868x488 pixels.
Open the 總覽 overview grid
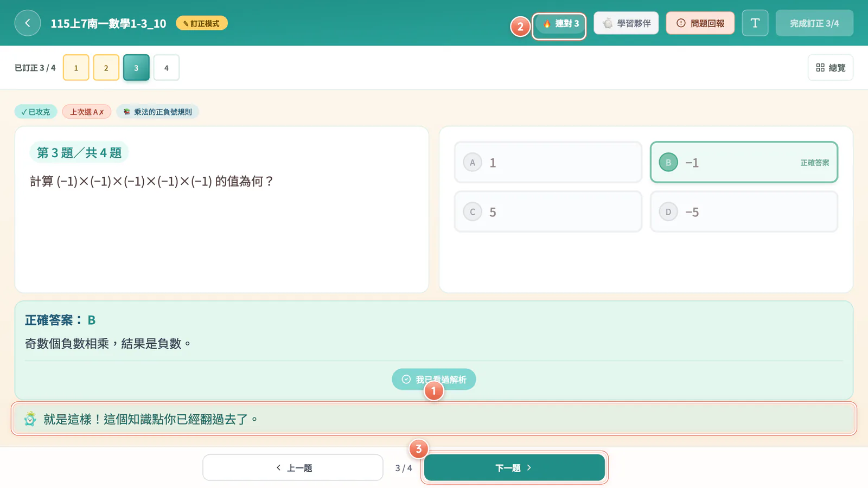831,68
